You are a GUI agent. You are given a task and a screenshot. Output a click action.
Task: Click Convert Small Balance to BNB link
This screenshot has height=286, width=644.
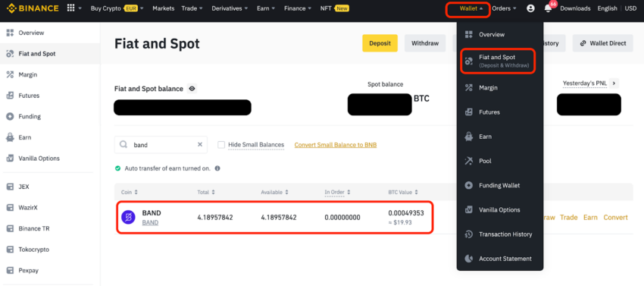point(336,145)
